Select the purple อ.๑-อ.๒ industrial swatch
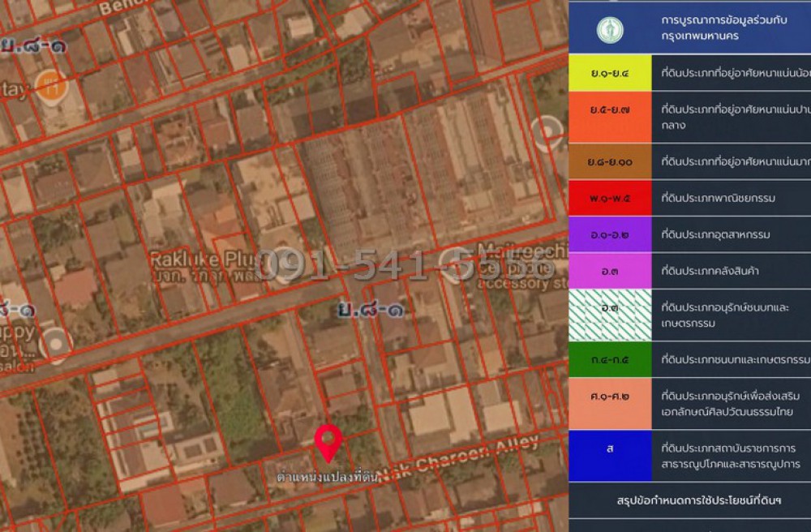This screenshot has width=811, height=532. click(610, 234)
